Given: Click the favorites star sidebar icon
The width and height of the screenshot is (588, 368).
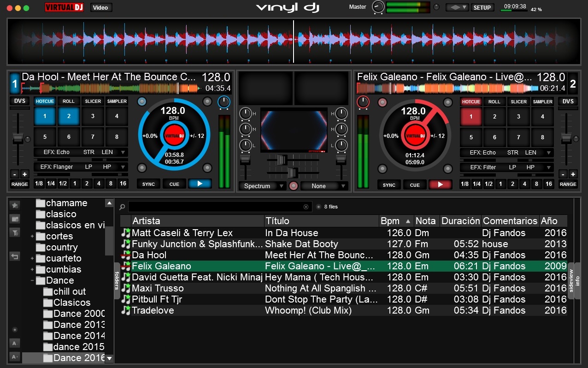Looking at the screenshot, I should 15,205.
